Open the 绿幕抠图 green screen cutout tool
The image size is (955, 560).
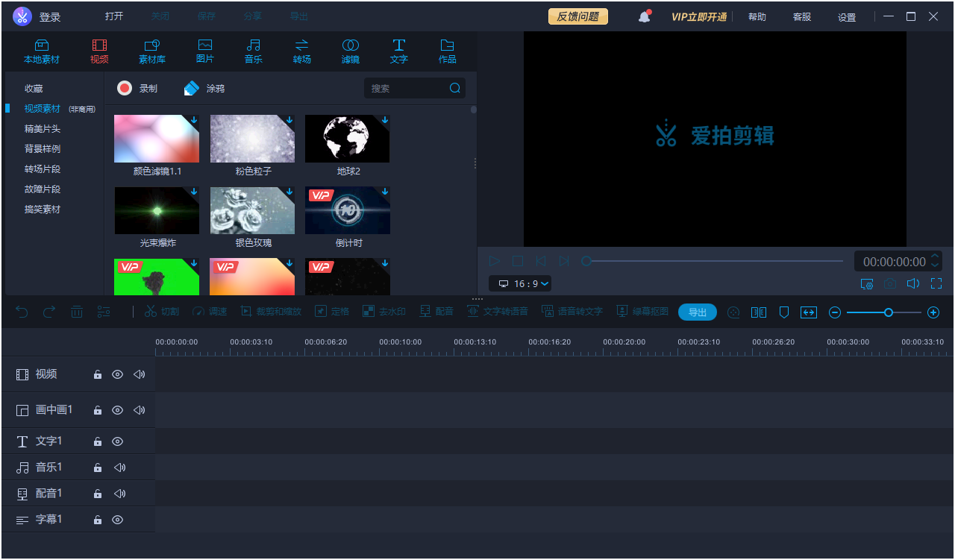click(642, 312)
